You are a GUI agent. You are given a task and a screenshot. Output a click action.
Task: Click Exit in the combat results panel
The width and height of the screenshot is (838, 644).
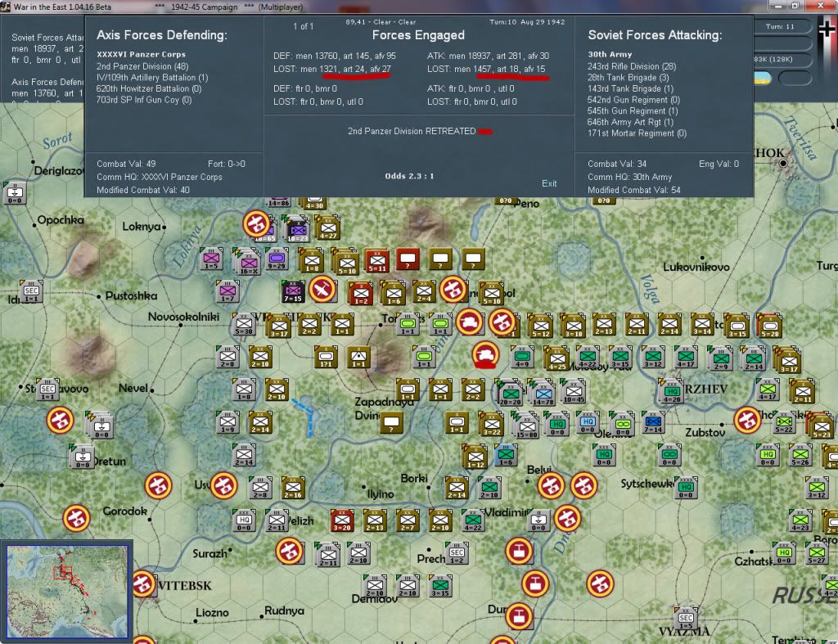coord(549,183)
